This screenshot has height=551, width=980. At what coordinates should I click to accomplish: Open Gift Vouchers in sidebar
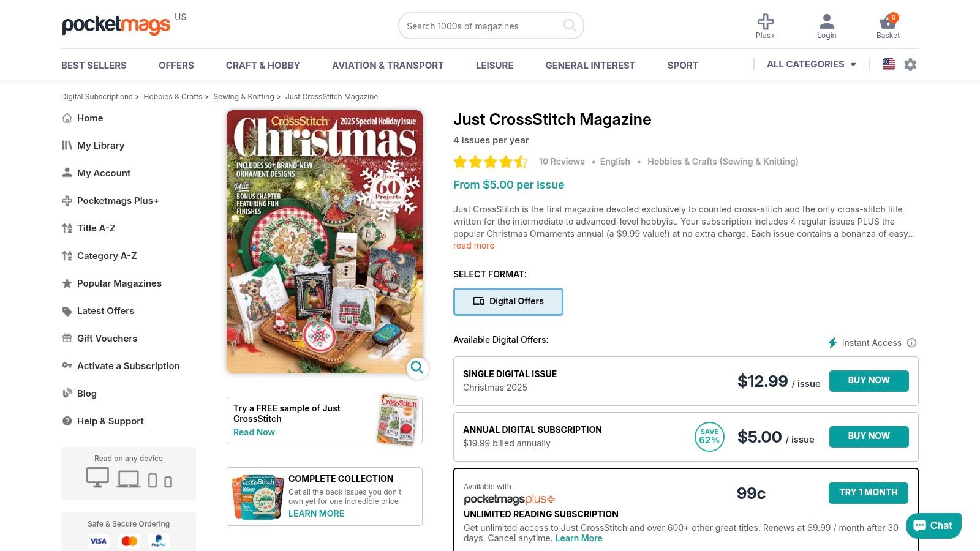point(107,338)
